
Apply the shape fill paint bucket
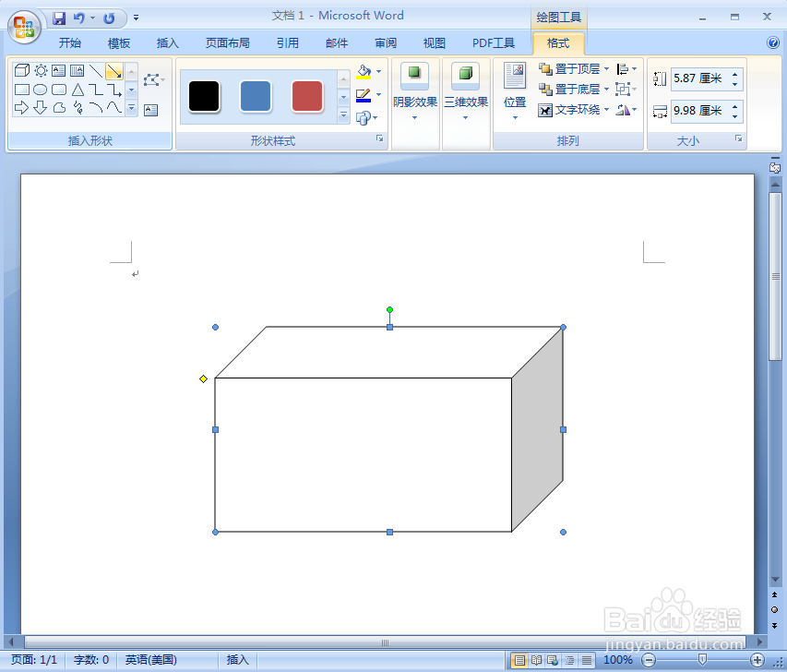coord(364,72)
